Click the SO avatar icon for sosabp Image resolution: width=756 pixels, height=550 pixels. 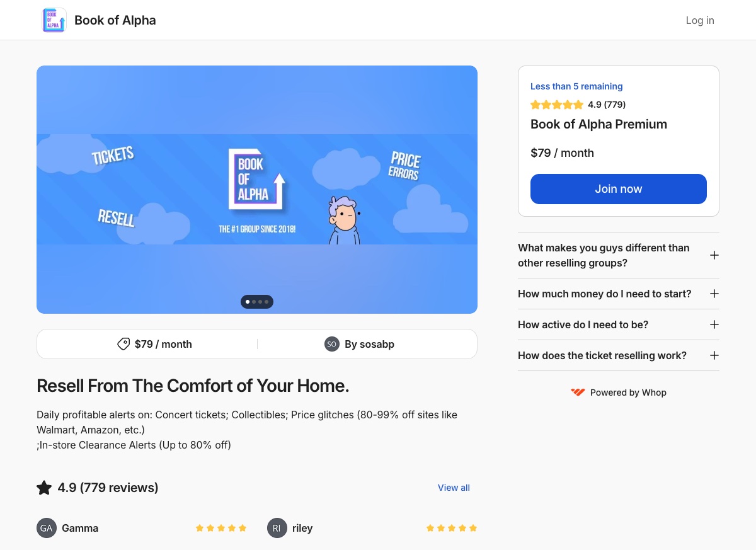pos(332,344)
